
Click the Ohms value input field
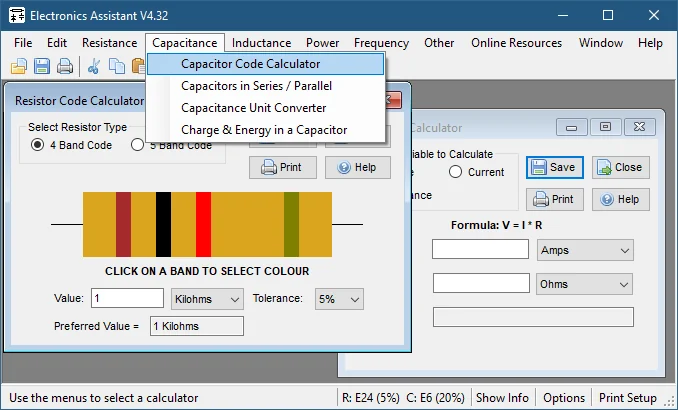(x=481, y=283)
